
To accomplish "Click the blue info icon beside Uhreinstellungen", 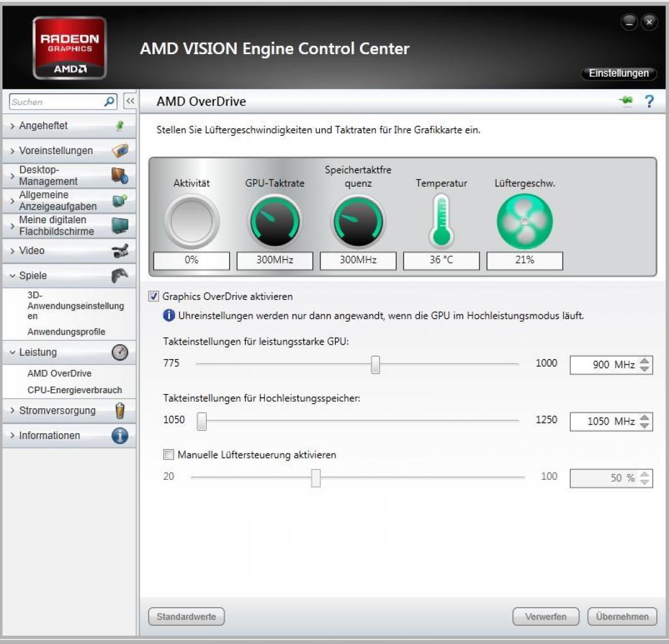I will [169, 316].
